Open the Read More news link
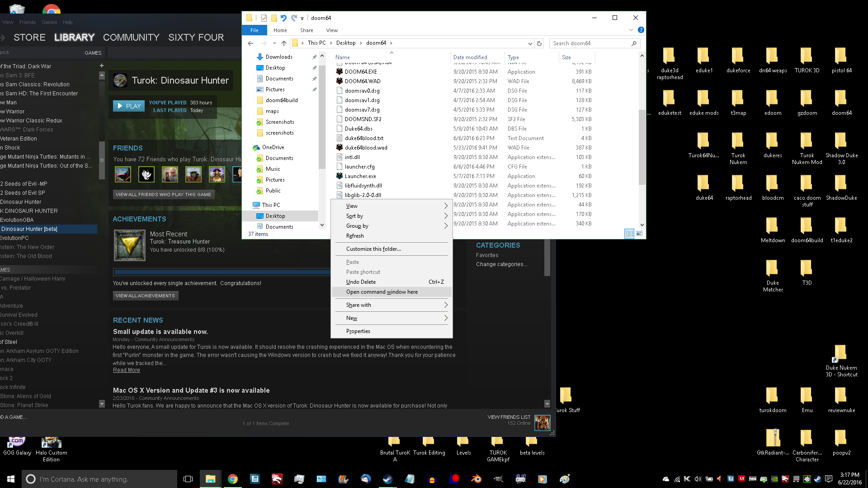Image resolution: width=868 pixels, height=488 pixels. pyautogui.click(x=126, y=370)
